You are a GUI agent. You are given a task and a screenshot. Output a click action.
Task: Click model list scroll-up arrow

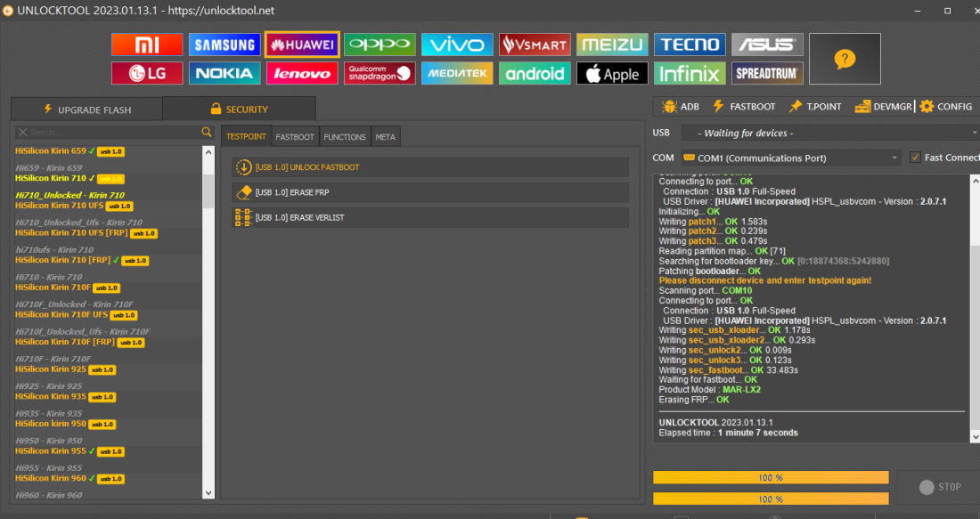pyautogui.click(x=208, y=151)
